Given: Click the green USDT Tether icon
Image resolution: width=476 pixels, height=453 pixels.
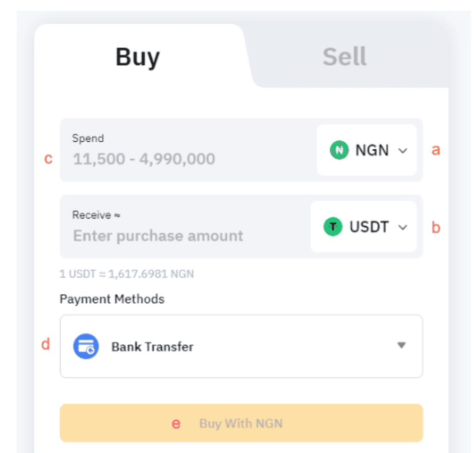Looking at the screenshot, I should 332,227.
